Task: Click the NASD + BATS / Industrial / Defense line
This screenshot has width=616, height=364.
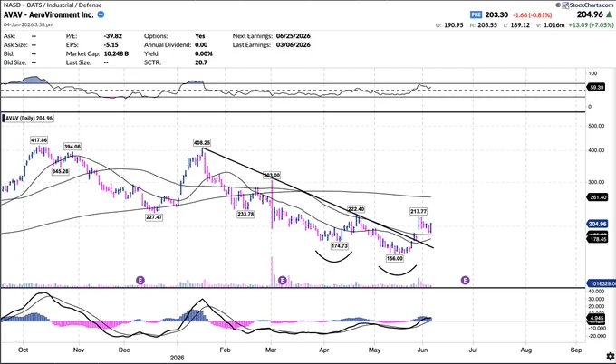Action: click(x=53, y=5)
